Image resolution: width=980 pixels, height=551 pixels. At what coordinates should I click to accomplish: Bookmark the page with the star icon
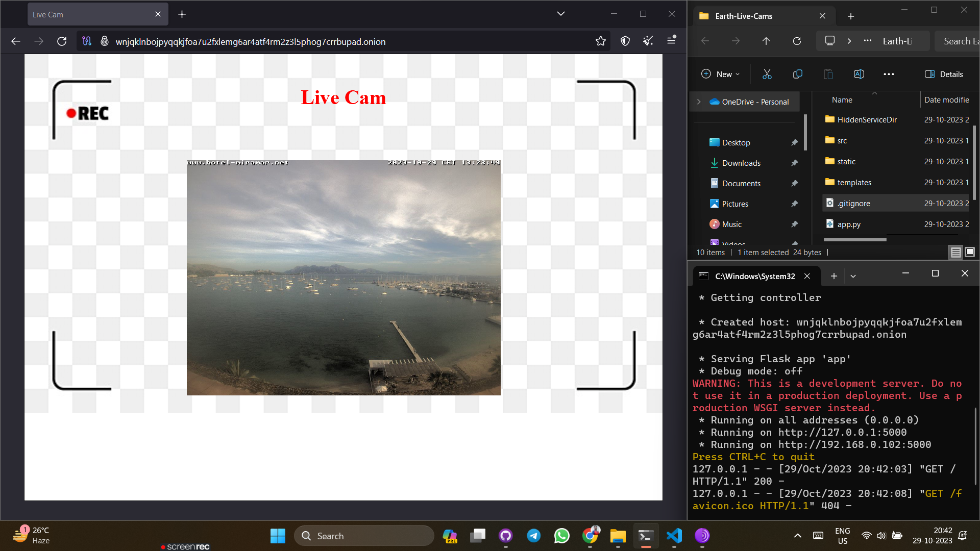point(601,41)
